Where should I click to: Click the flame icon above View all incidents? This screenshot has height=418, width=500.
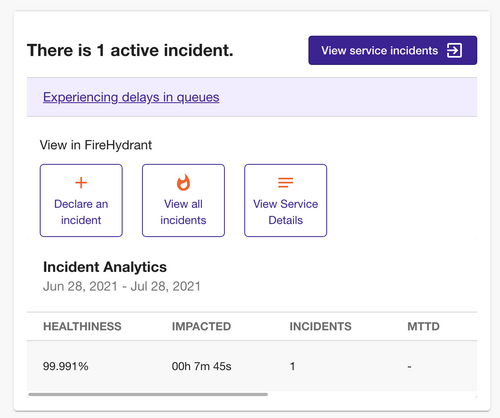tap(183, 182)
